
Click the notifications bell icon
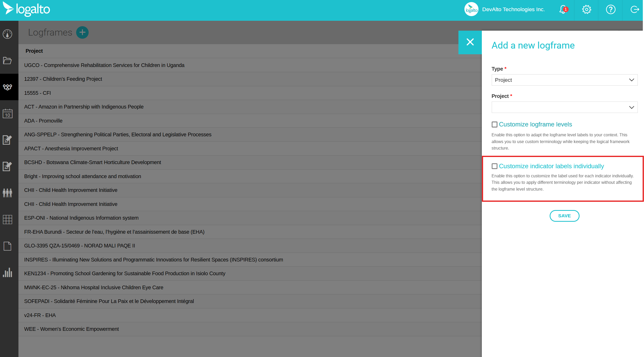point(563,10)
